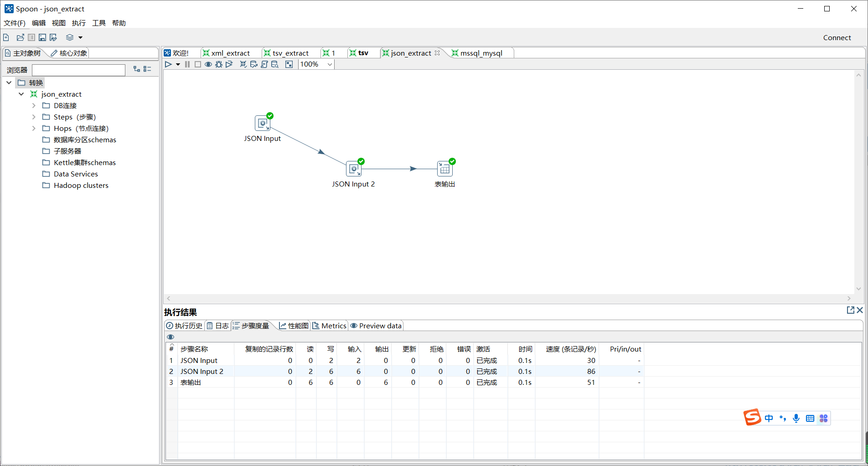This screenshot has width=868, height=466.
Task: Select the 表输出 step icon
Action: pyautogui.click(x=445, y=169)
